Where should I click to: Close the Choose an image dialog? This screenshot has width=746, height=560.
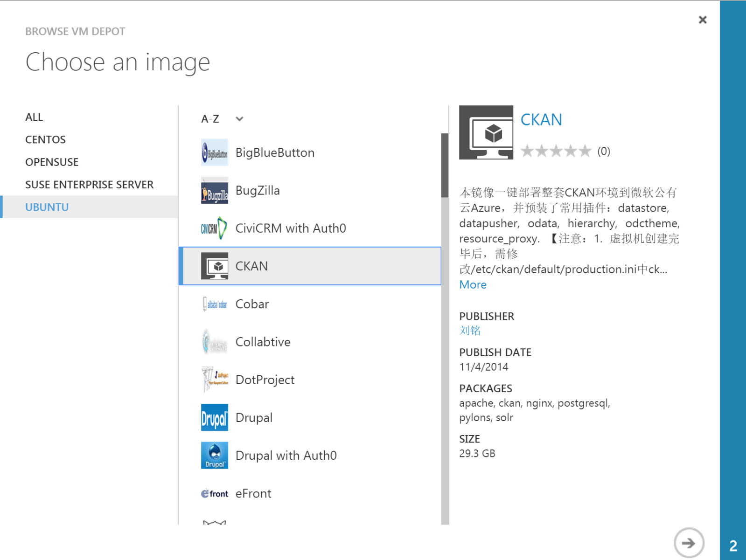(x=703, y=20)
